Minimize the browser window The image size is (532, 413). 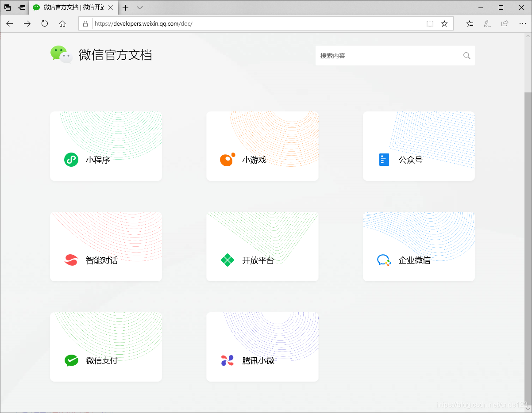pyautogui.click(x=481, y=8)
